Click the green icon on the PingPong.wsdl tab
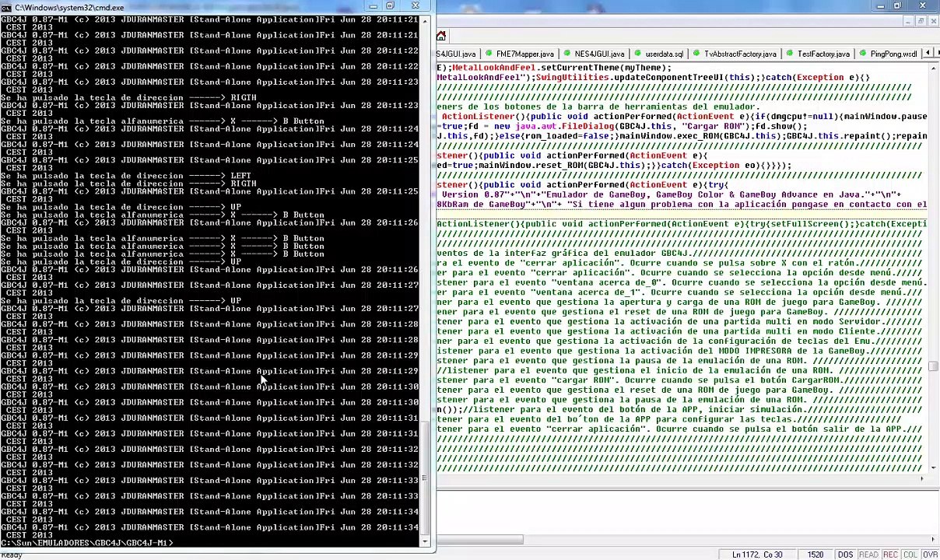 (863, 54)
